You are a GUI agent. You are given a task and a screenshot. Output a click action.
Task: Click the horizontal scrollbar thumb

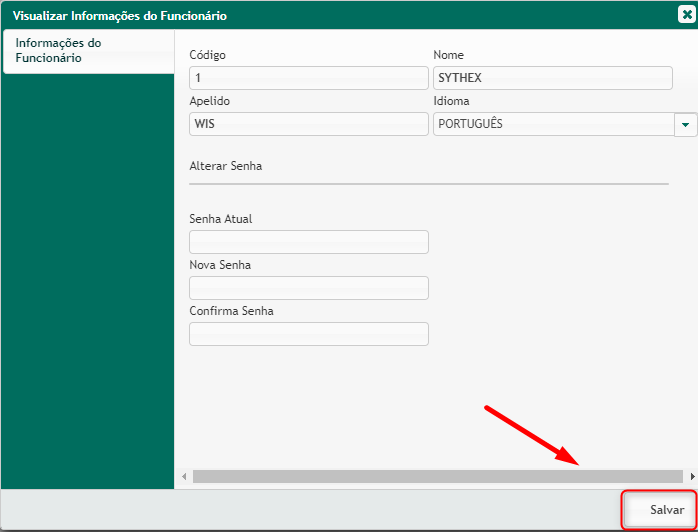(438, 476)
